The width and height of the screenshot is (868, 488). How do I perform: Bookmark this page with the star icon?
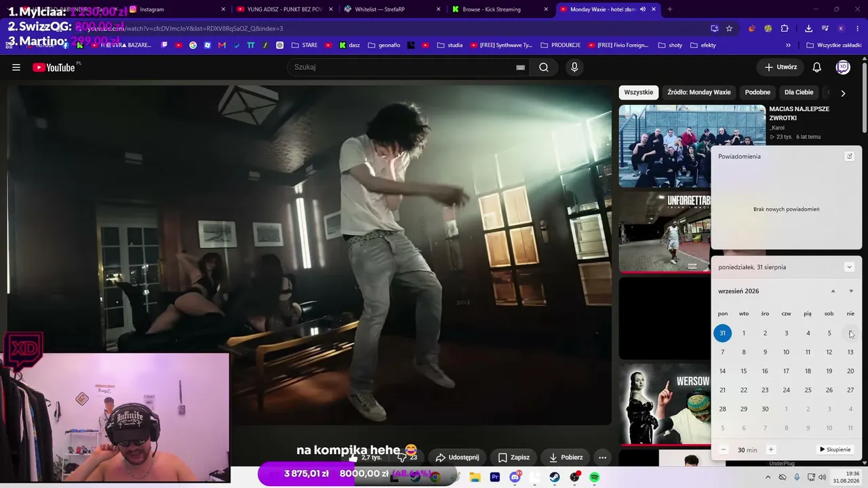[x=729, y=28]
